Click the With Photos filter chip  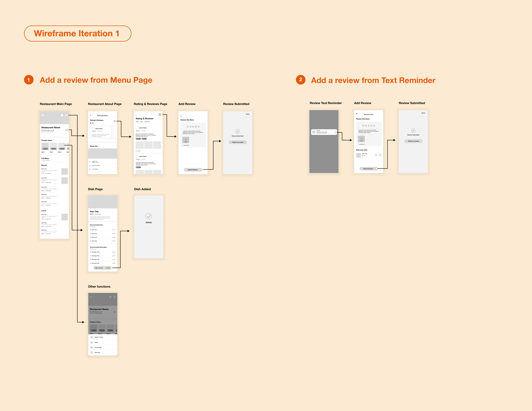pos(147,122)
